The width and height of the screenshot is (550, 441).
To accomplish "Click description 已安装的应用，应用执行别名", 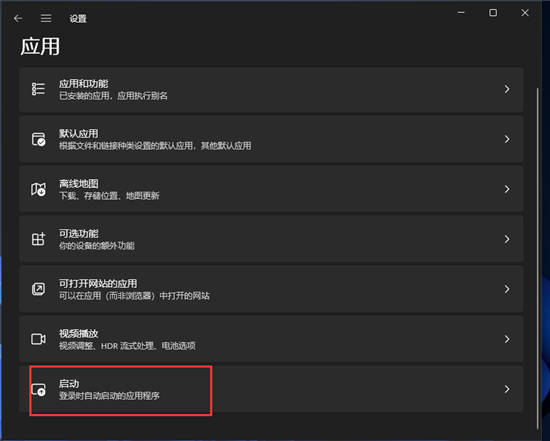I will click(x=113, y=96).
